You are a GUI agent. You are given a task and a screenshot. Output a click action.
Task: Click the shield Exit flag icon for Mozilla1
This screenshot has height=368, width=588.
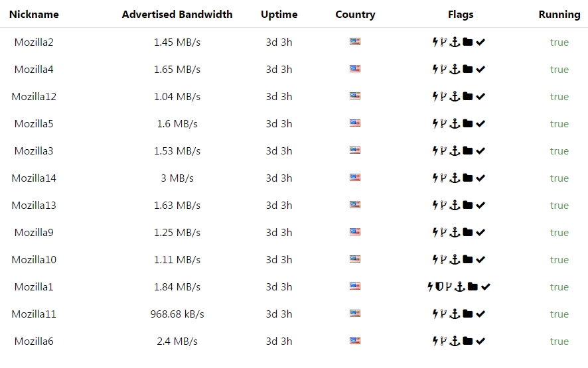point(439,286)
